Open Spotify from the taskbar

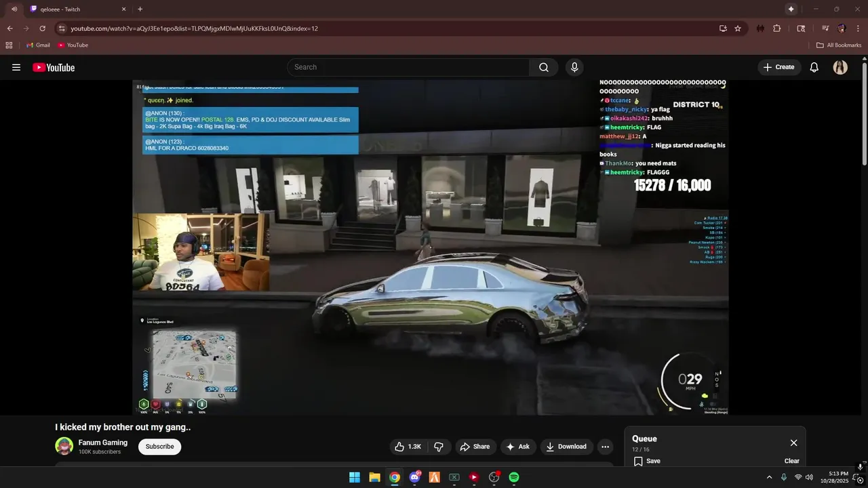pyautogui.click(x=514, y=477)
